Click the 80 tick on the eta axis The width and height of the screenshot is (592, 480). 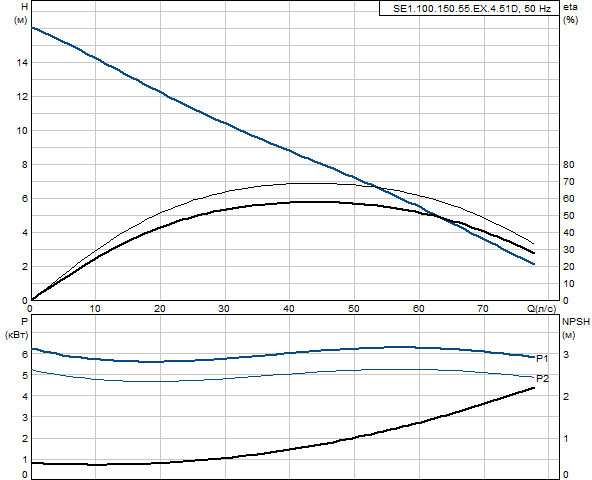tap(569, 165)
